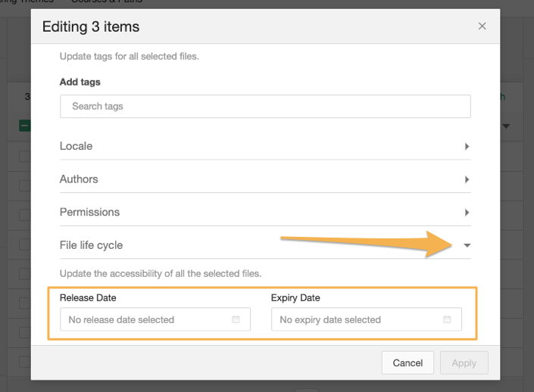Open the Expiry Date field
This screenshot has height=392, width=534.
tap(367, 319)
